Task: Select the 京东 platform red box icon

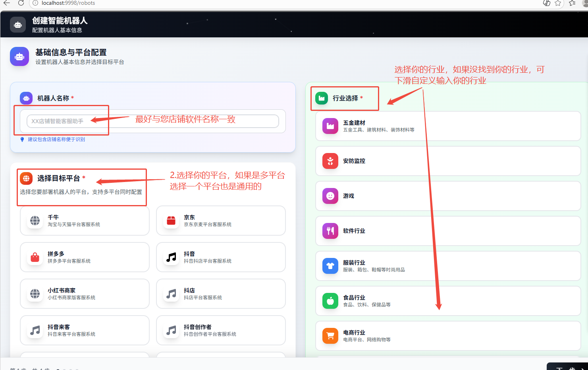Action: (x=171, y=221)
